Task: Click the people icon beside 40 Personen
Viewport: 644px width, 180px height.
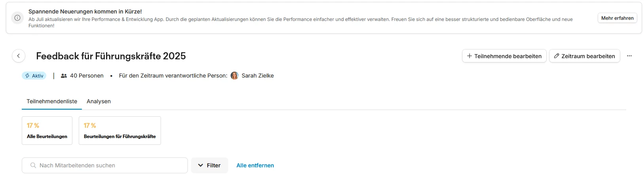Action: coord(64,76)
